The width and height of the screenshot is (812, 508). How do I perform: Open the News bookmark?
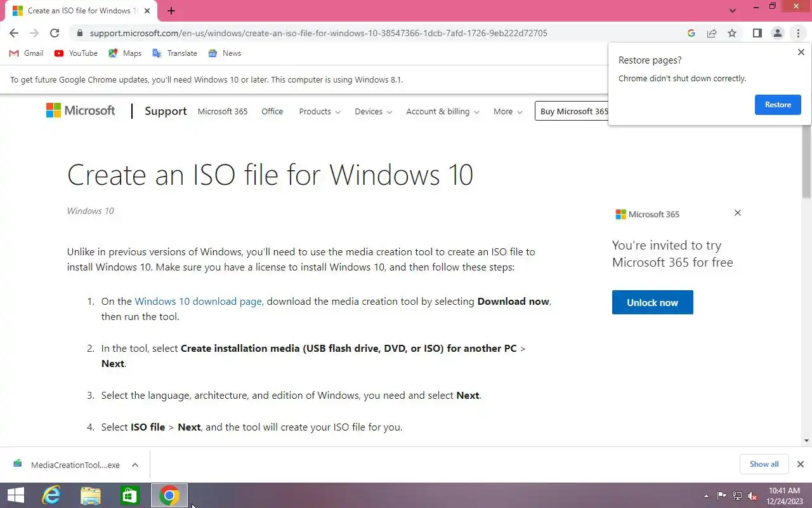tap(225, 53)
